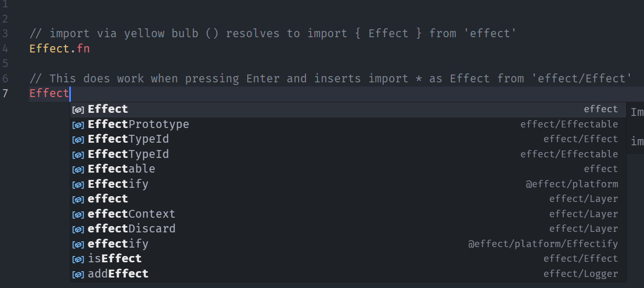Viewport: 644px width, 288px height.
Task: Click the icon left of addEffect
Action: 78,274
